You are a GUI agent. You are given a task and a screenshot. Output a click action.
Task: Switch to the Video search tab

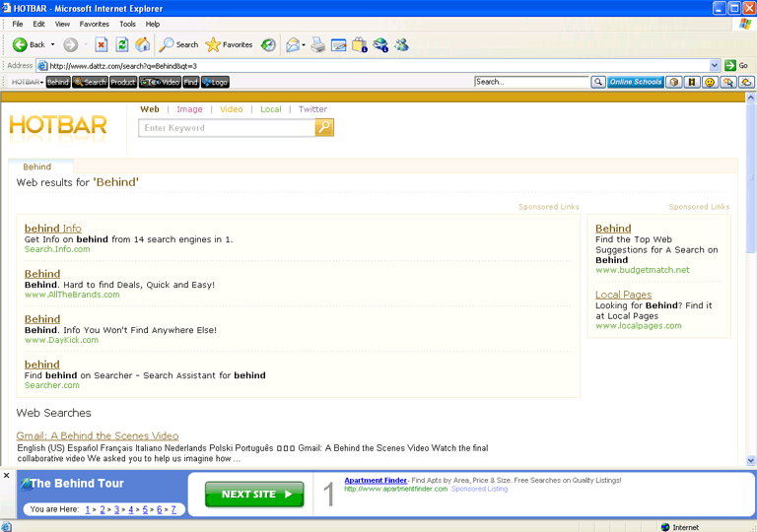click(x=232, y=109)
